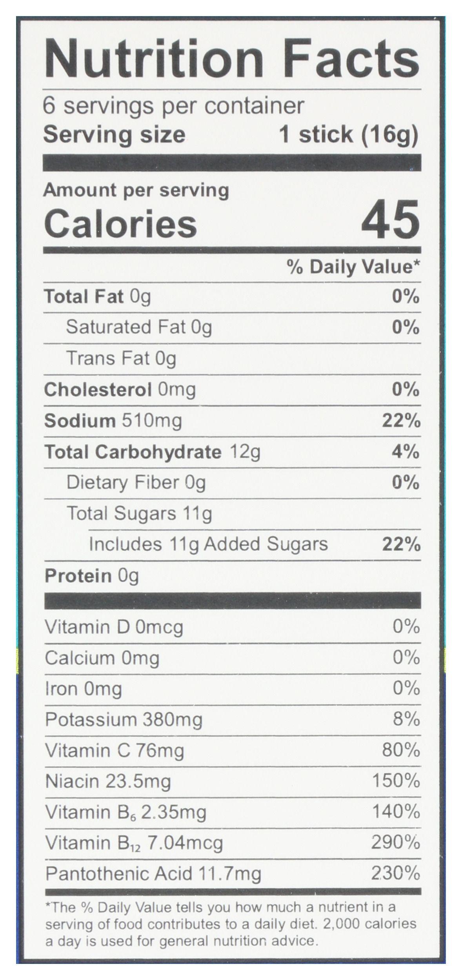Viewport: 462px width, 980px height.
Task: Select the Niacin 23.5mg row
Action: point(108,781)
